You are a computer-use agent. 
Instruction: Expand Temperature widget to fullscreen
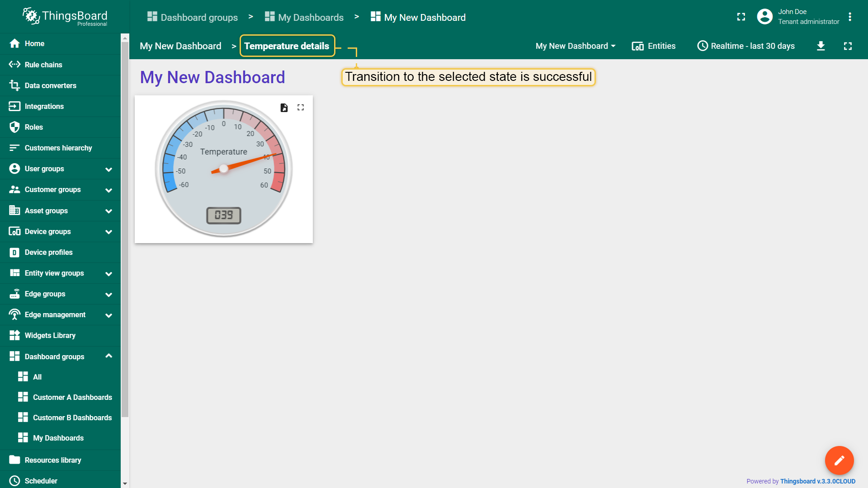coord(301,108)
